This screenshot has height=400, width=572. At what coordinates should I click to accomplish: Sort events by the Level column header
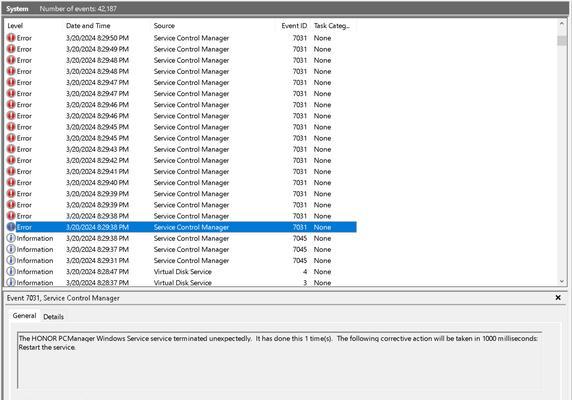tap(15, 26)
